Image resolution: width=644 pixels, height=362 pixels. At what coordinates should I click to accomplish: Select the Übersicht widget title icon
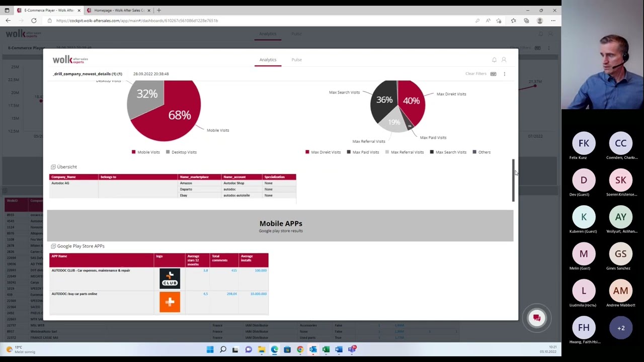point(53,167)
